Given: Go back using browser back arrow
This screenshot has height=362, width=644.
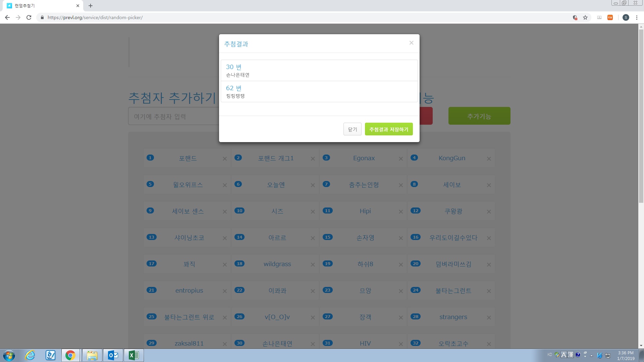Looking at the screenshot, I should [7, 17].
